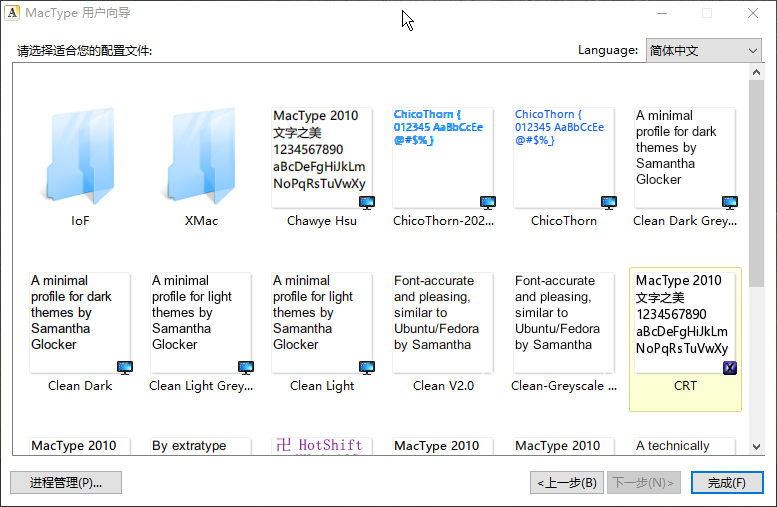Click the 'IoF' folder label

click(x=80, y=221)
